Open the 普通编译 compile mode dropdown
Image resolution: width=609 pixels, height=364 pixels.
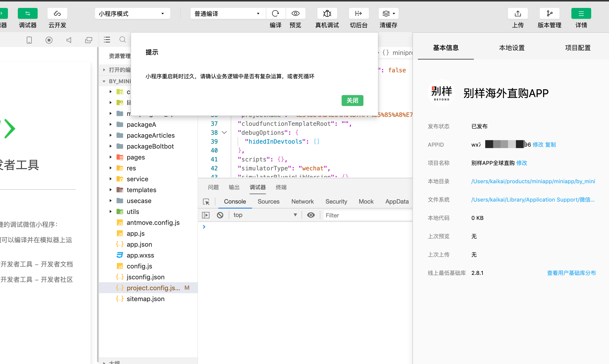pyautogui.click(x=228, y=13)
